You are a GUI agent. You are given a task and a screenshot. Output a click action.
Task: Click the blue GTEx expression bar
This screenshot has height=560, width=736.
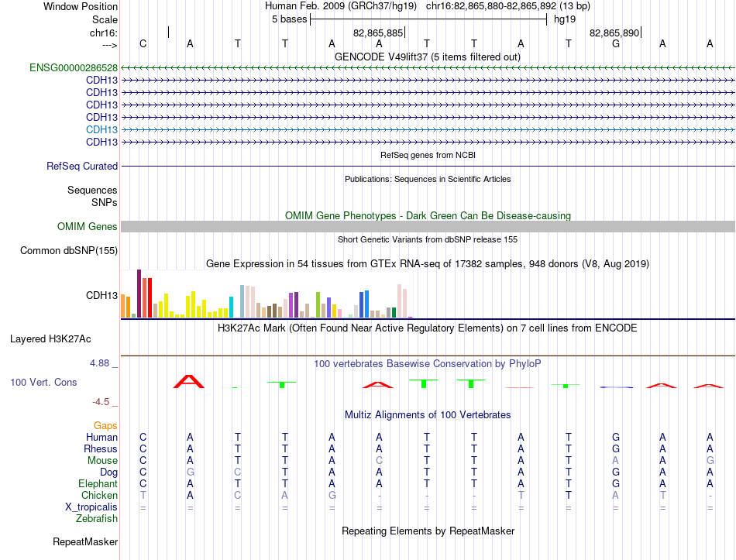366,304
